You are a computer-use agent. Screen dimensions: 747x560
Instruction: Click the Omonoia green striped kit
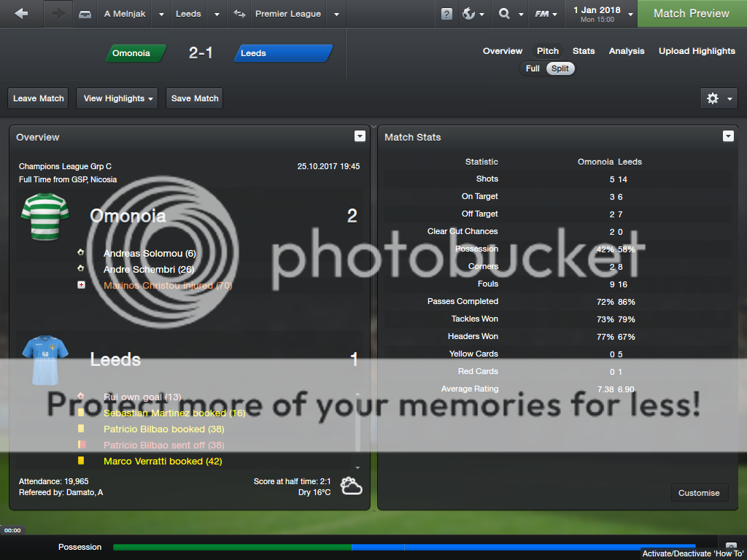pyautogui.click(x=45, y=217)
